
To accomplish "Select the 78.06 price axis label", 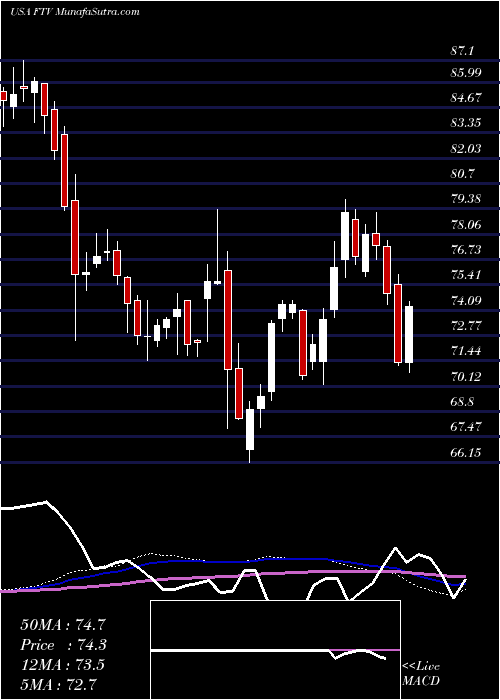I will (467, 224).
